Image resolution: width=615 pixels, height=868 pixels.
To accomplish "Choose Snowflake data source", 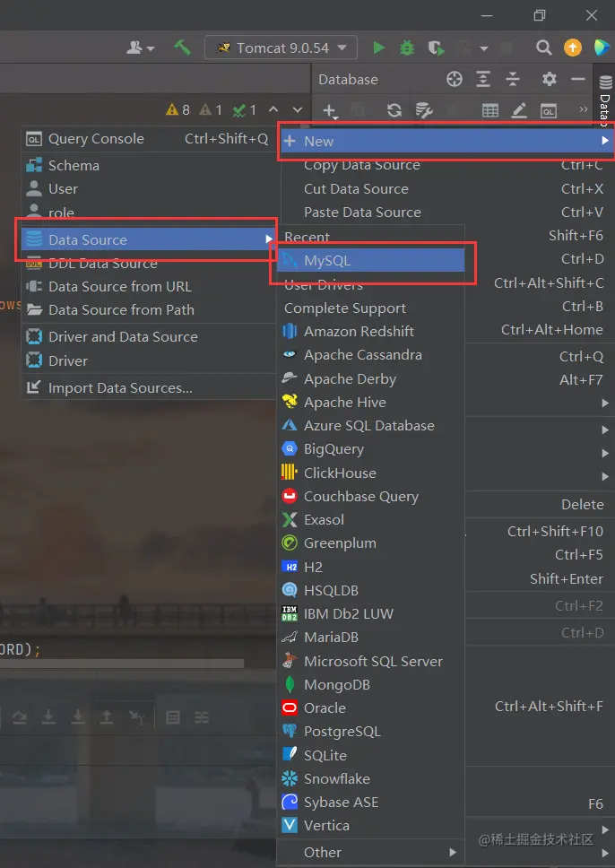I will (x=371, y=779).
